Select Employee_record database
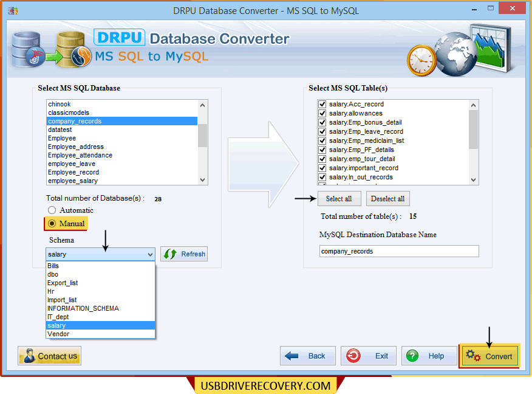 [122, 172]
